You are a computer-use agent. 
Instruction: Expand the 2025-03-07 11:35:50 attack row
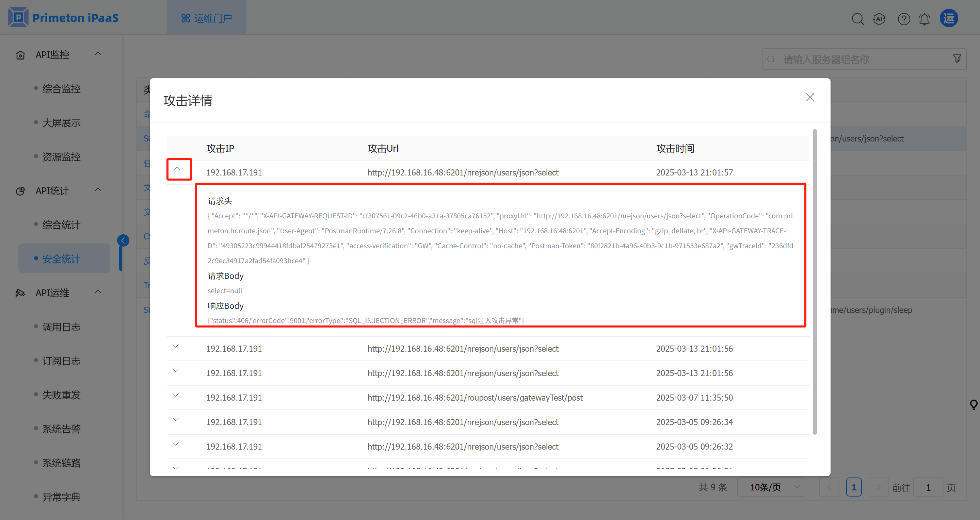[x=176, y=395]
